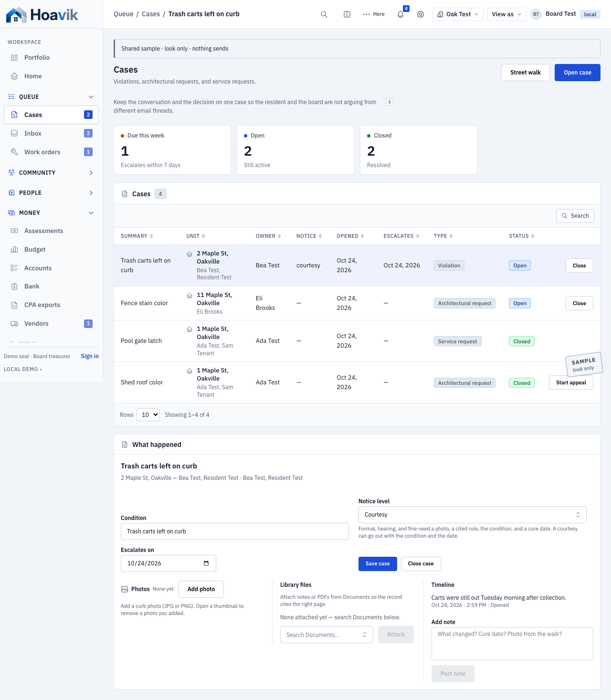Click the info icon beside conversation tip

click(x=390, y=102)
